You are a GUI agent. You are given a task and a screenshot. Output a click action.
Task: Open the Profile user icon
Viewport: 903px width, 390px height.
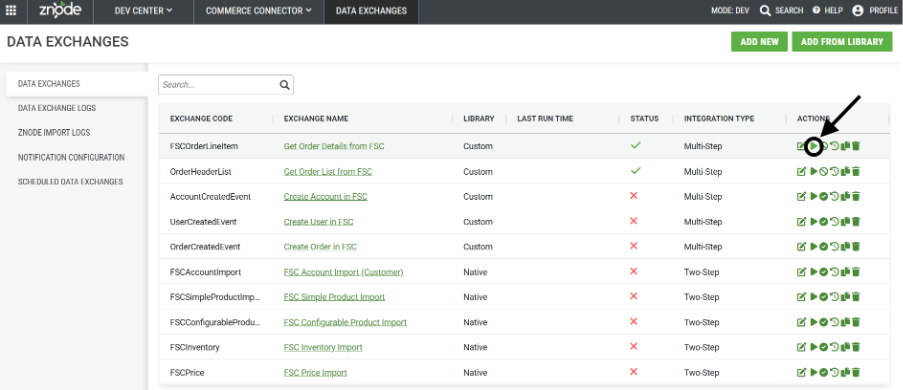pyautogui.click(x=858, y=10)
